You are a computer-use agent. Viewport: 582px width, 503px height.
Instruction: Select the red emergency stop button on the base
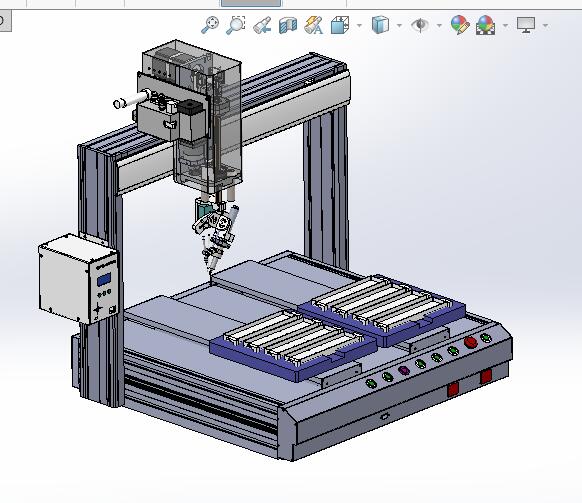point(471,342)
